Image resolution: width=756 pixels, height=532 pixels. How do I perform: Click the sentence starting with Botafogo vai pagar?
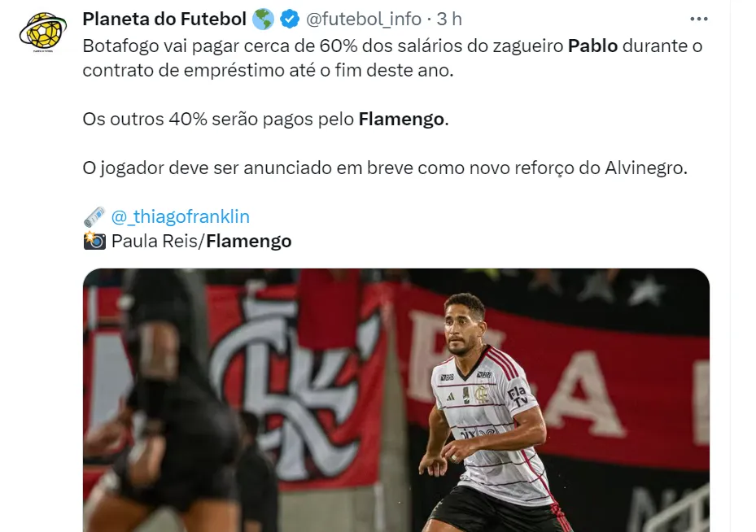pos(392,59)
